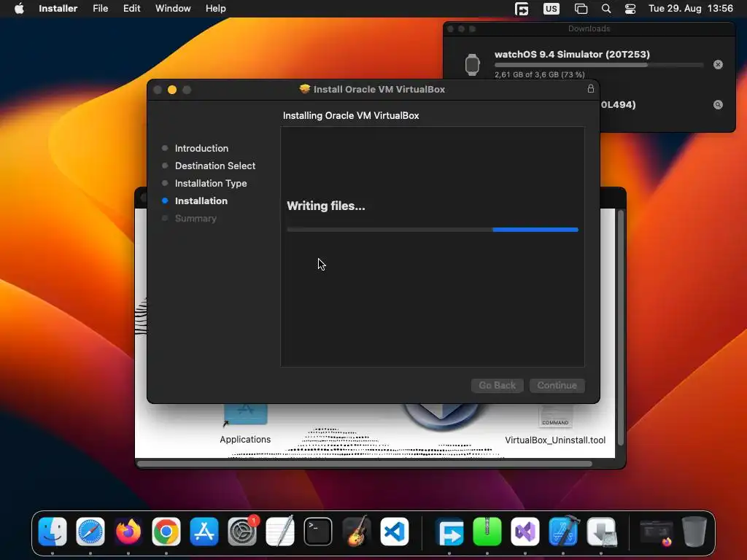Launch TextEdit from the Dock
The height and width of the screenshot is (560, 747).
tap(280, 532)
